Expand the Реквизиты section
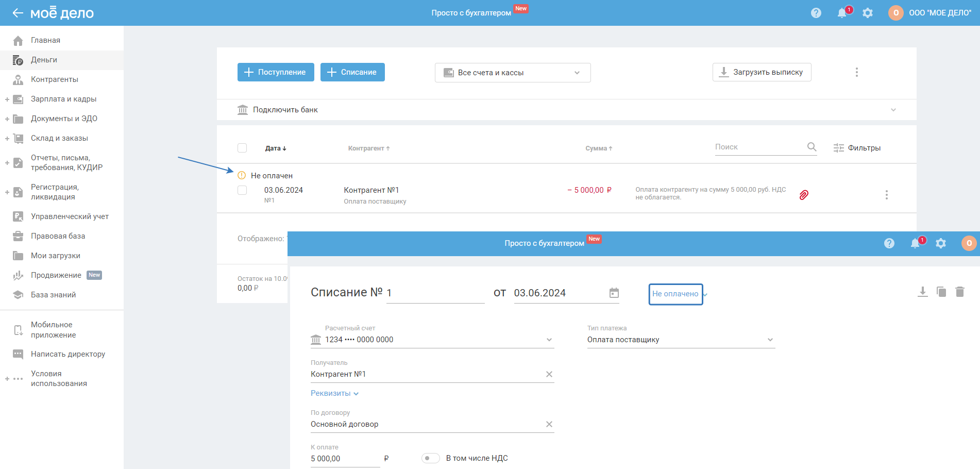Image resolution: width=980 pixels, height=469 pixels. [x=334, y=393]
